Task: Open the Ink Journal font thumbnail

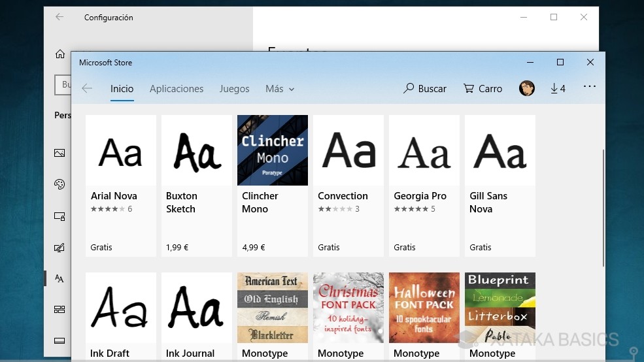Action: click(x=197, y=308)
